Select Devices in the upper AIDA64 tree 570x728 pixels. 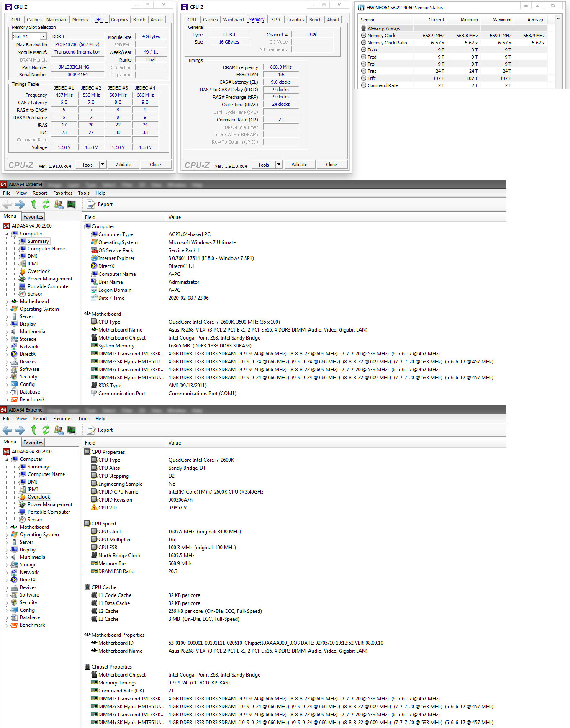pos(28,362)
